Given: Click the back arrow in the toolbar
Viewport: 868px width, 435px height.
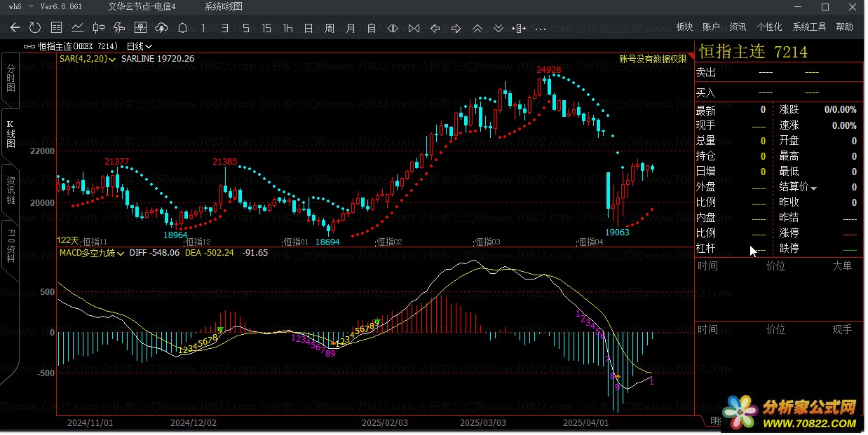Looking at the screenshot, I should coord(15,28).
